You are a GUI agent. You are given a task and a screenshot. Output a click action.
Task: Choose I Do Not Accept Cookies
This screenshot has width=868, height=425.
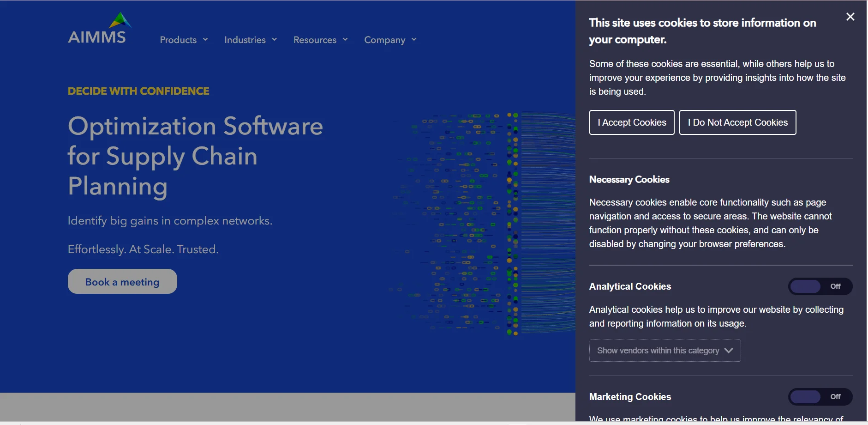(737, 122)
